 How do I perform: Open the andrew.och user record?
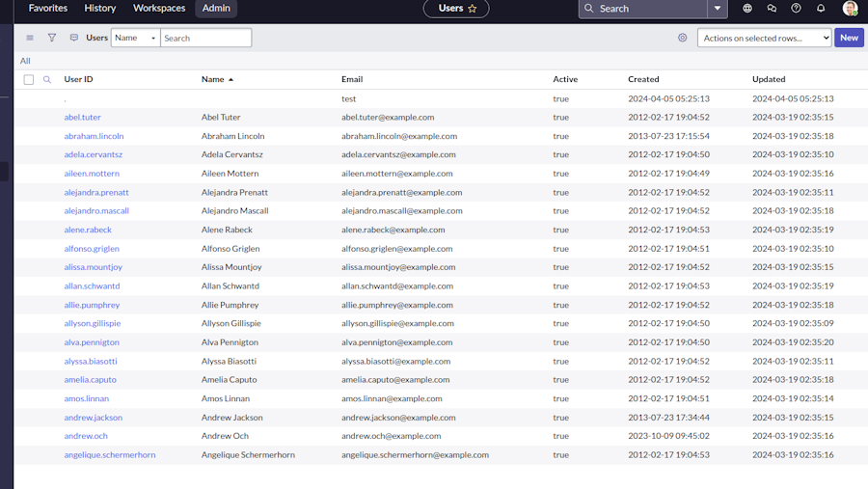(x=86, y=436)
